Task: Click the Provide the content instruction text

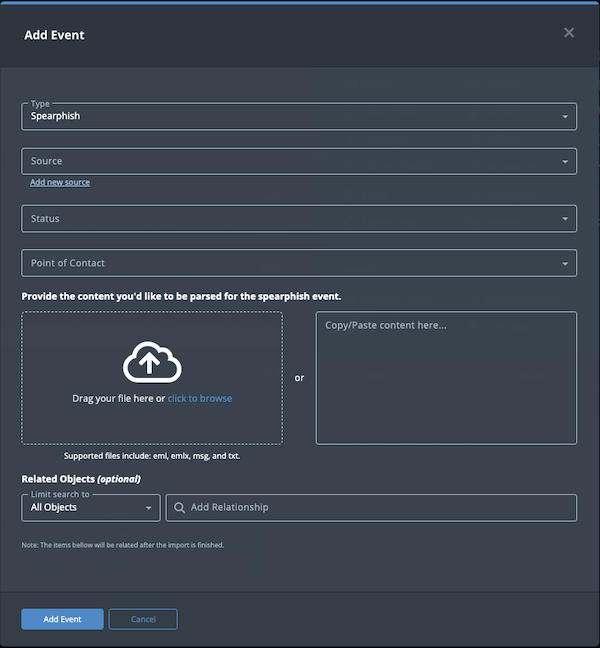Action: tap(181, 296)
